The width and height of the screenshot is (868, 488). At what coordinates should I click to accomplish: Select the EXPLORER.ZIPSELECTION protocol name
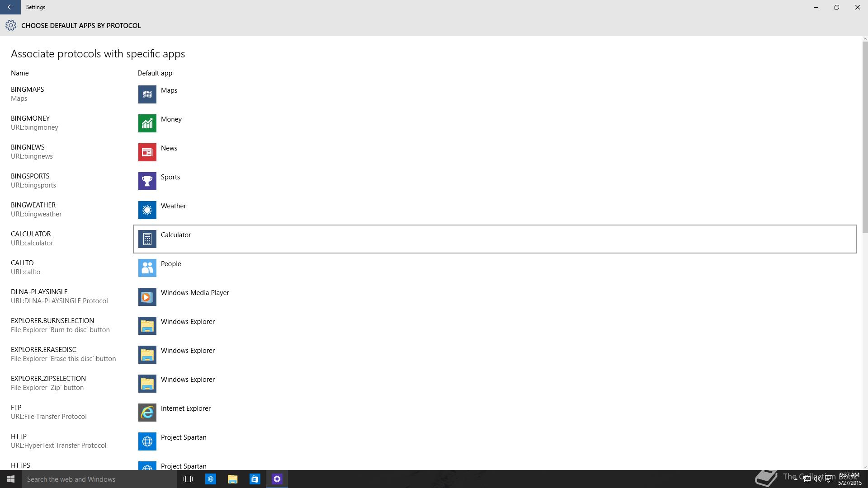pos(48,379)
